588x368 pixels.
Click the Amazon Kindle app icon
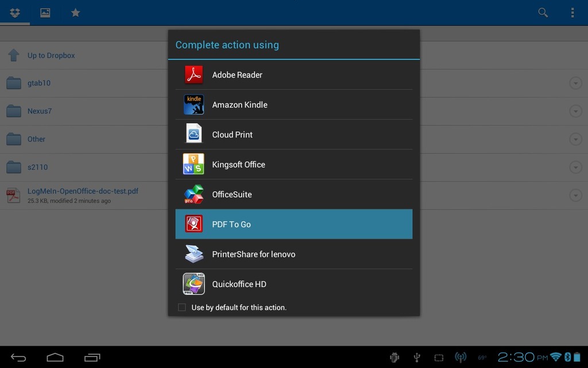[194, 105]
